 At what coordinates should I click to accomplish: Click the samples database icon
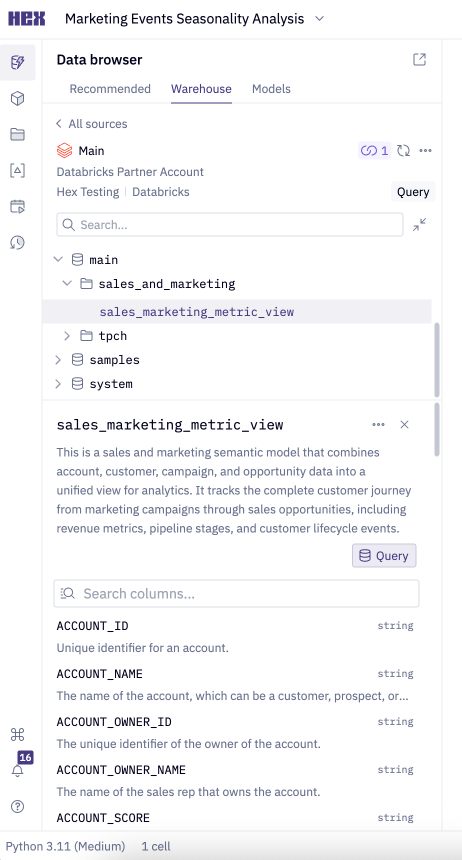click(77, 359)
